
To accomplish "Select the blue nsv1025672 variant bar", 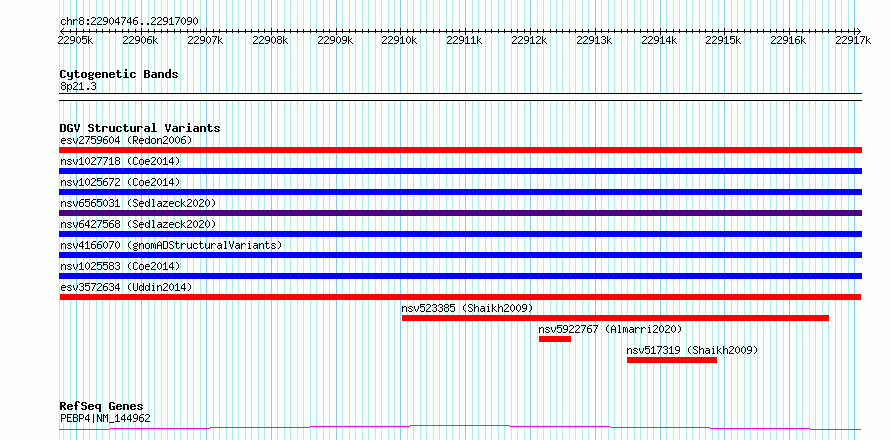I will (x=460, y=192).
